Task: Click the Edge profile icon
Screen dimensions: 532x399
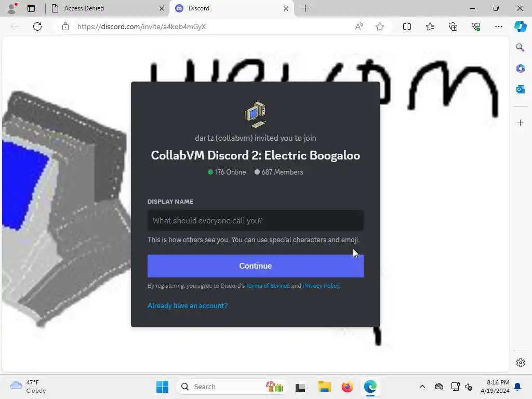Action: pos(12,8)
